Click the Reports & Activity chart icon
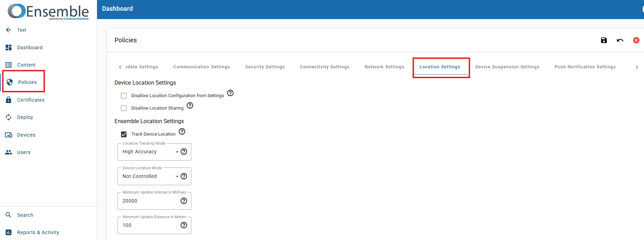The image size is (644, 240). coord(9,232)
